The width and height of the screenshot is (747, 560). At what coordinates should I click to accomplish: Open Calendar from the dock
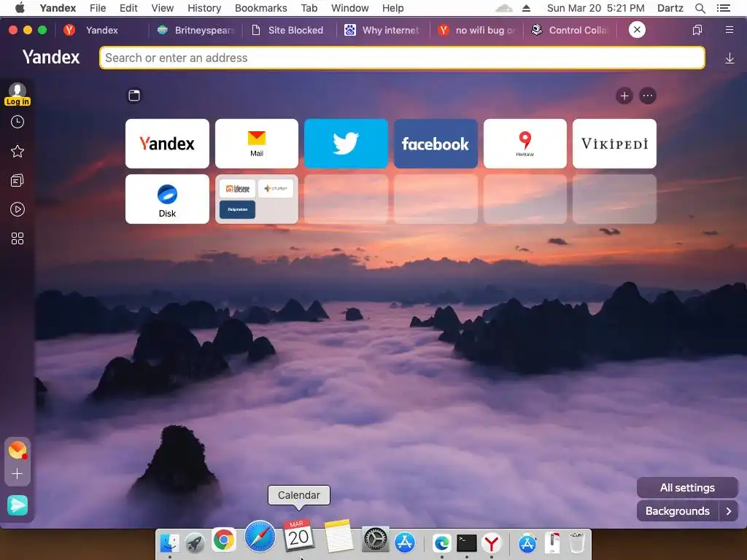pyautogui.click(x=298, y=535)
